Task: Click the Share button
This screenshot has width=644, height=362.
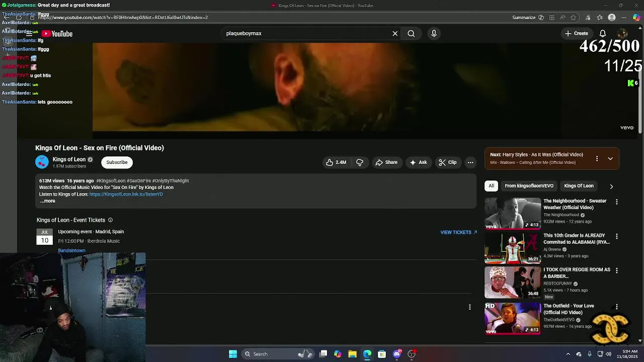Action: click(386, 162)
